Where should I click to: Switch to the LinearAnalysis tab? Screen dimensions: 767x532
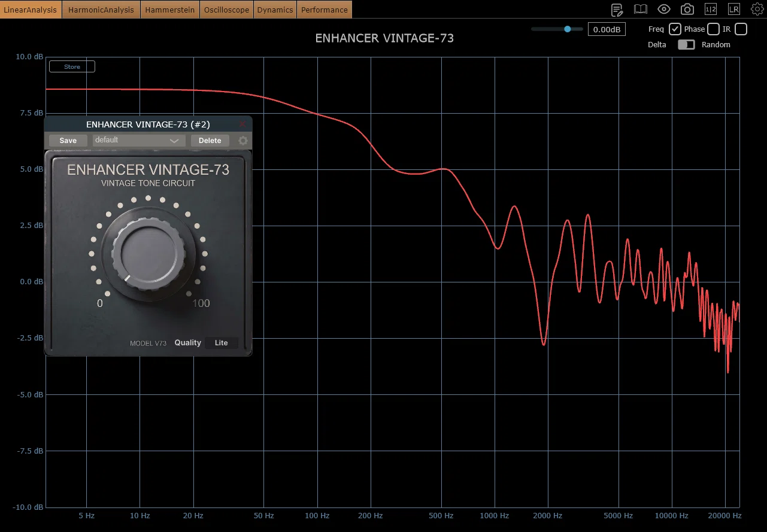[30, 10]
